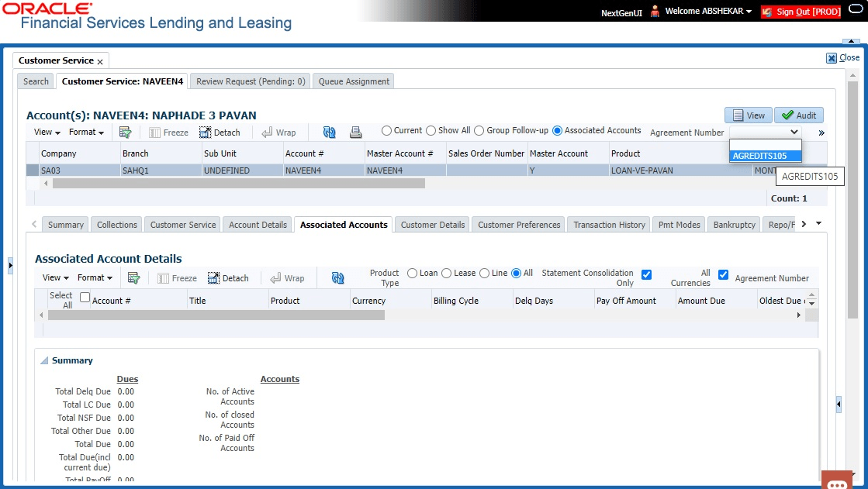Click the user avatar icon near Welcome
Viewport: 868px width, 489px height.
coord(655,11)
